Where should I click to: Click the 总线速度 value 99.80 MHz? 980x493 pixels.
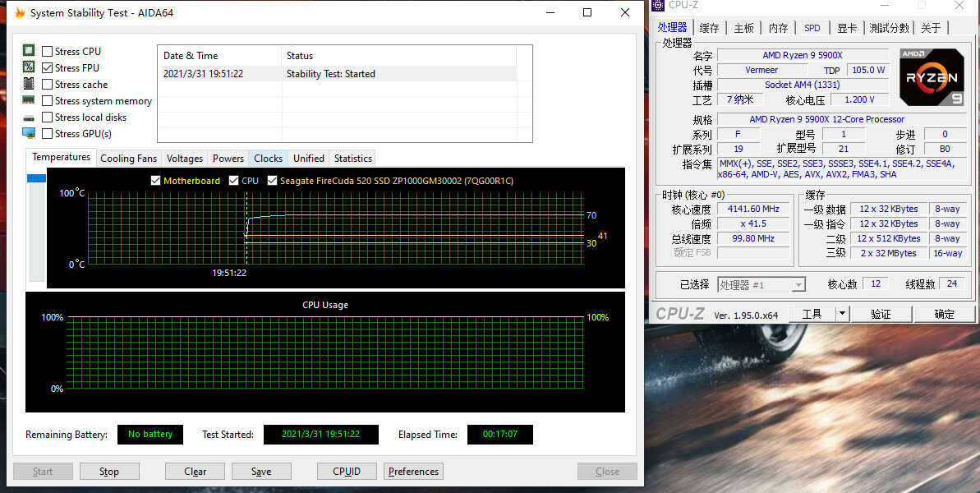(x=754, y=238)
